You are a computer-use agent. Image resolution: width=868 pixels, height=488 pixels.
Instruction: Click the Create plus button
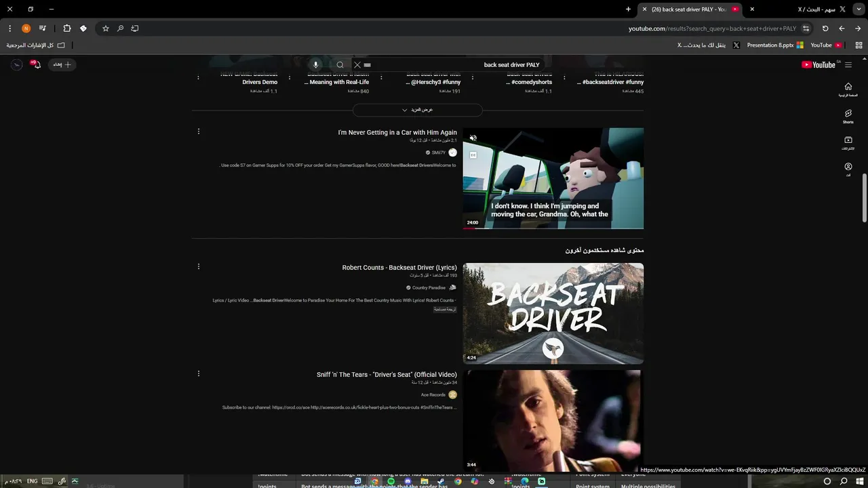point(62,64)
